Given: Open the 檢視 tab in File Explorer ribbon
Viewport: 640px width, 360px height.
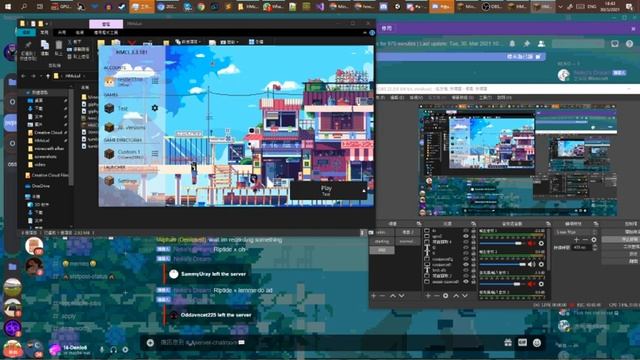Looking at the screenshot, I should tap(79, 33).
